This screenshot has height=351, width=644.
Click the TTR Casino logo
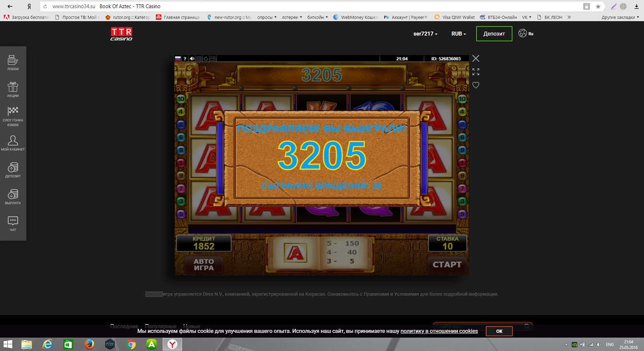(x=121, y=34)
